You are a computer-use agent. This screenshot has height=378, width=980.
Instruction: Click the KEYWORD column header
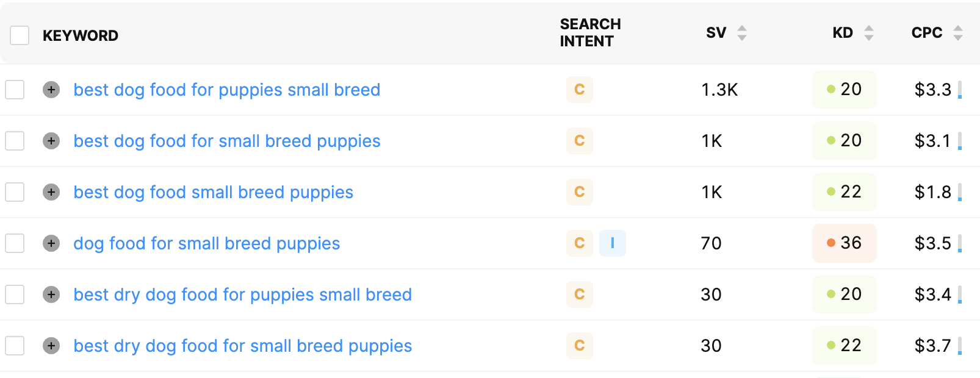pos(80,35)
